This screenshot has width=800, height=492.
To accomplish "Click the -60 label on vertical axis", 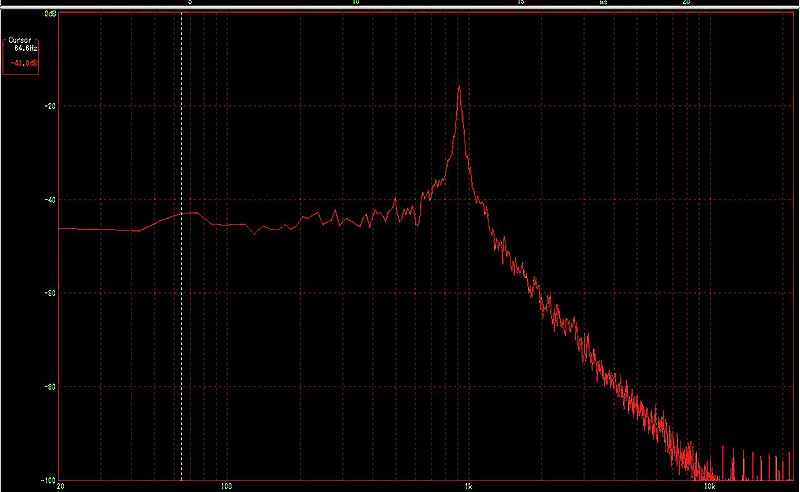I will click(50, 293).
